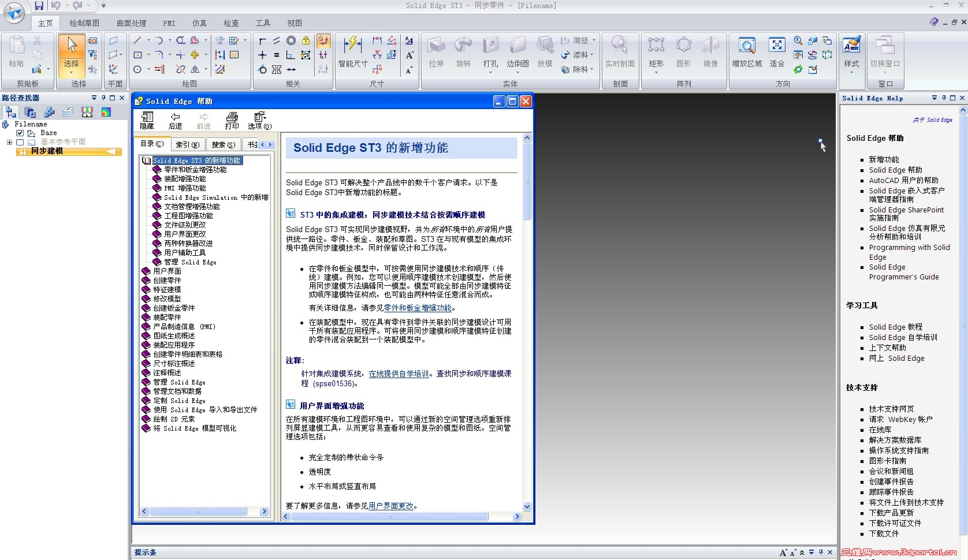
Task: Open the quick access toolbar customize dropdown
Action: 103,6
